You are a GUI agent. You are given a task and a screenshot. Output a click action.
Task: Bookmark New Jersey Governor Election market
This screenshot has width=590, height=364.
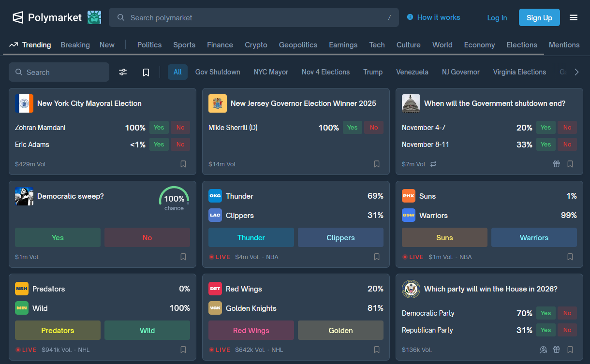(x=377, y=164)
